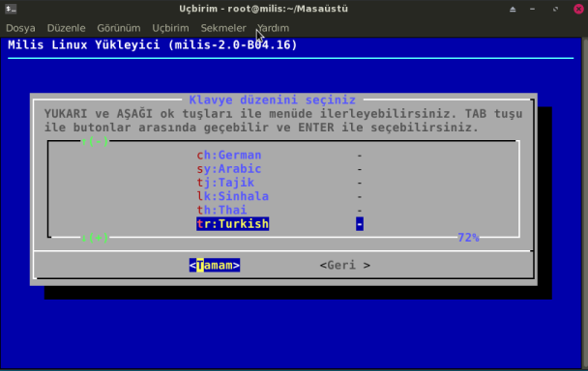Image resolution: width=588 pixels, height=371 pixels.
Task: Click the up scroll indicator ↑(-)
Action: coord(95,141)
